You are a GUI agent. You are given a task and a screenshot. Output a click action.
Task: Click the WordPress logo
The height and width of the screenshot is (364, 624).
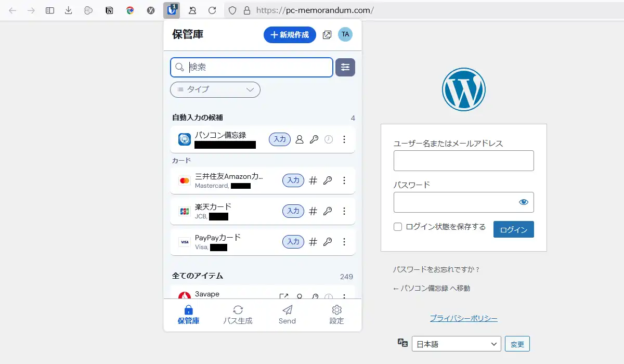(464, 89)
